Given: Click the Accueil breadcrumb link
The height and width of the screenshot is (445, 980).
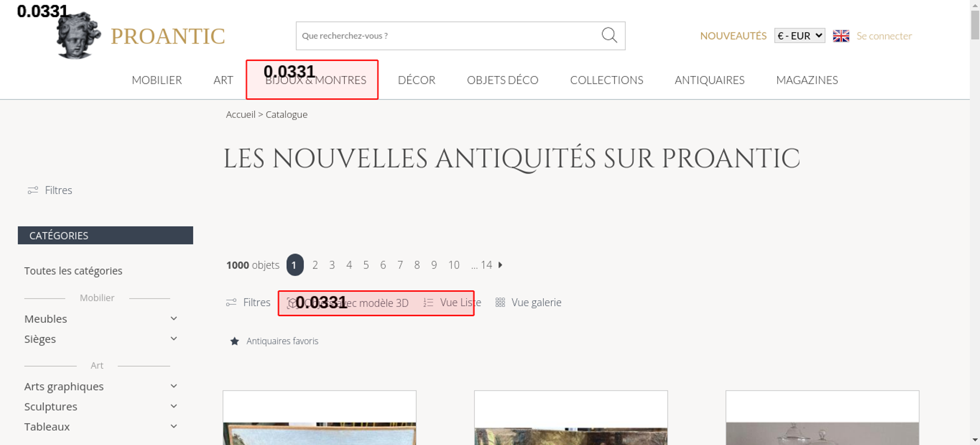Looking at the screenshot, I should click(x=241, y=114).
